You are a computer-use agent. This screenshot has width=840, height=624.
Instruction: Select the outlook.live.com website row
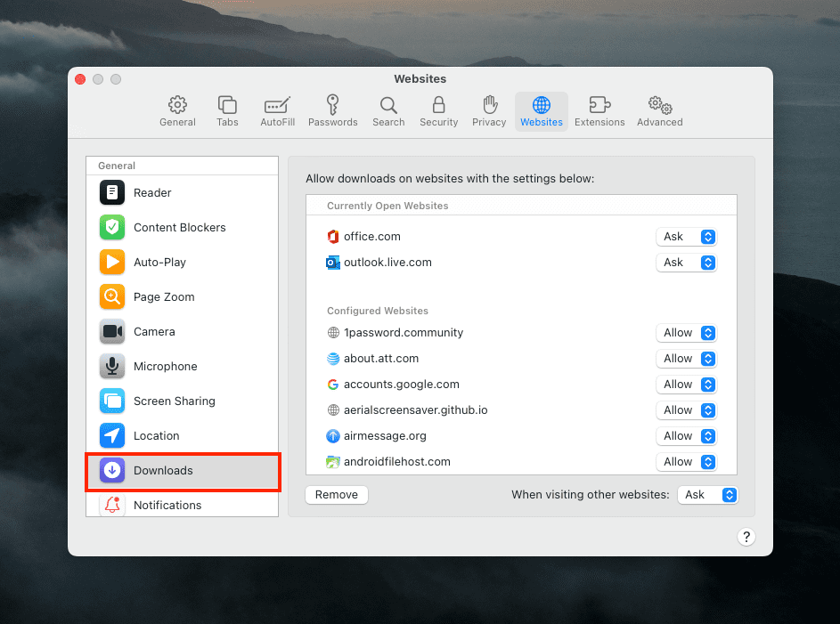click(x=521, y=263)
